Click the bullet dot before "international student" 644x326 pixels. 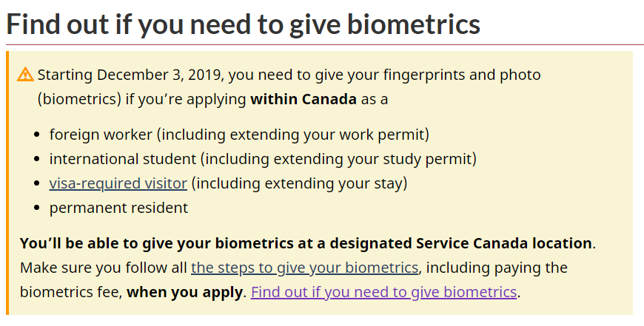coord(37,159)
